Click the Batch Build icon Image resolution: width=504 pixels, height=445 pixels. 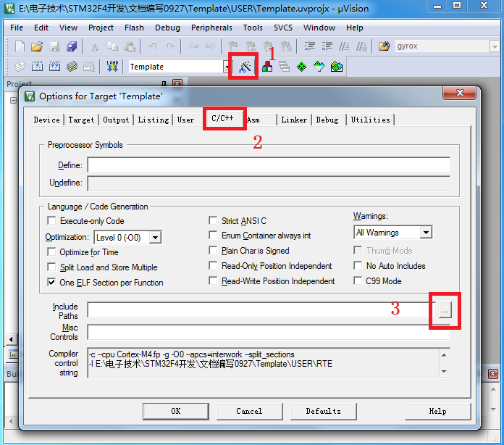click(72, 67)
